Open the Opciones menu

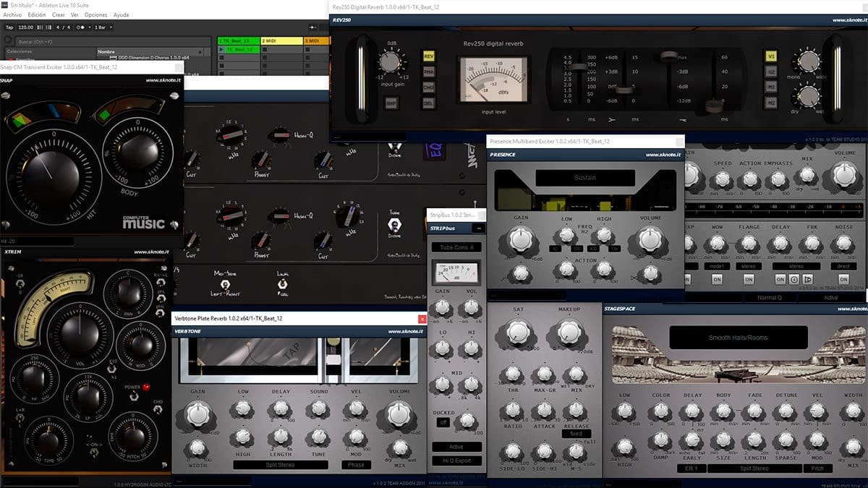click(95, 14)
